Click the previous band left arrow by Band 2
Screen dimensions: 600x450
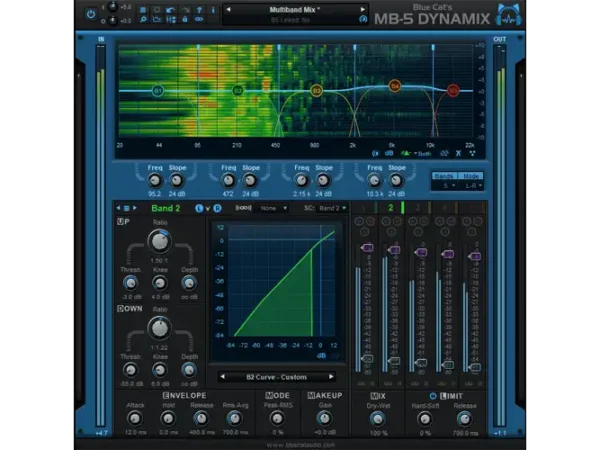[x=118, y=208]
